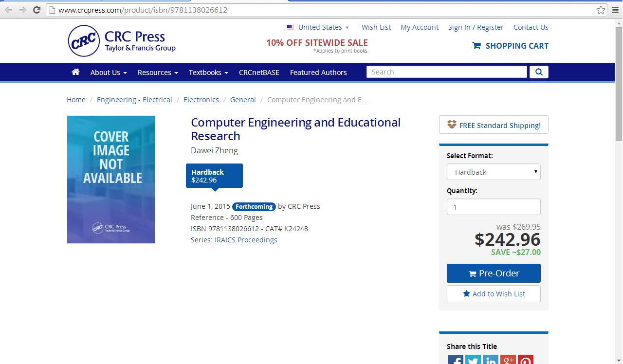Bookmark page with the star icon
This screenshot has height=364, width=623.
(601, 10)
